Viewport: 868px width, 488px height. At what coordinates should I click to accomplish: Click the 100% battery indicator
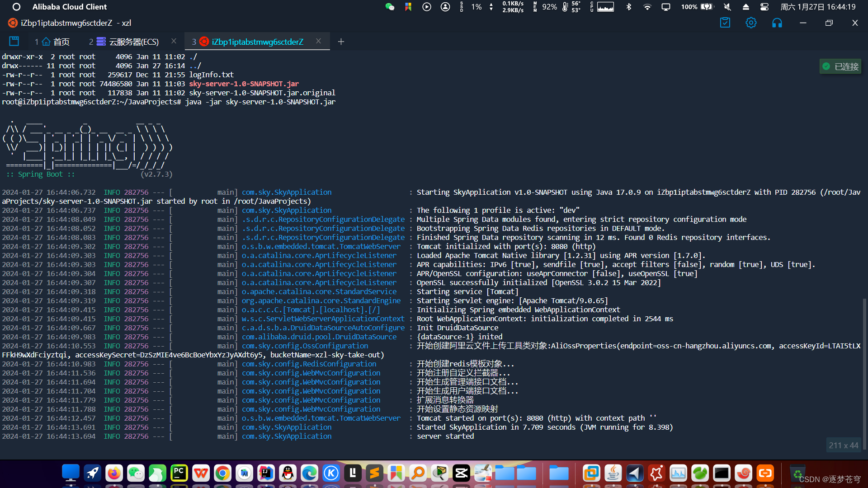tap(697, 7)
